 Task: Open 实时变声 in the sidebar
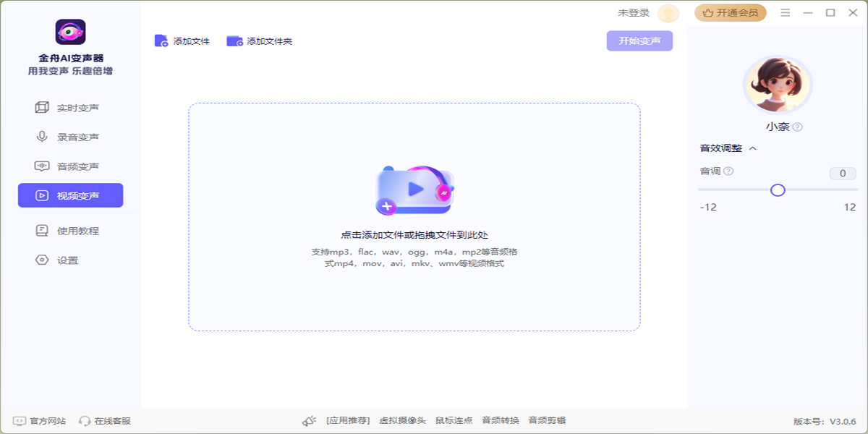(x=70, y=108)
